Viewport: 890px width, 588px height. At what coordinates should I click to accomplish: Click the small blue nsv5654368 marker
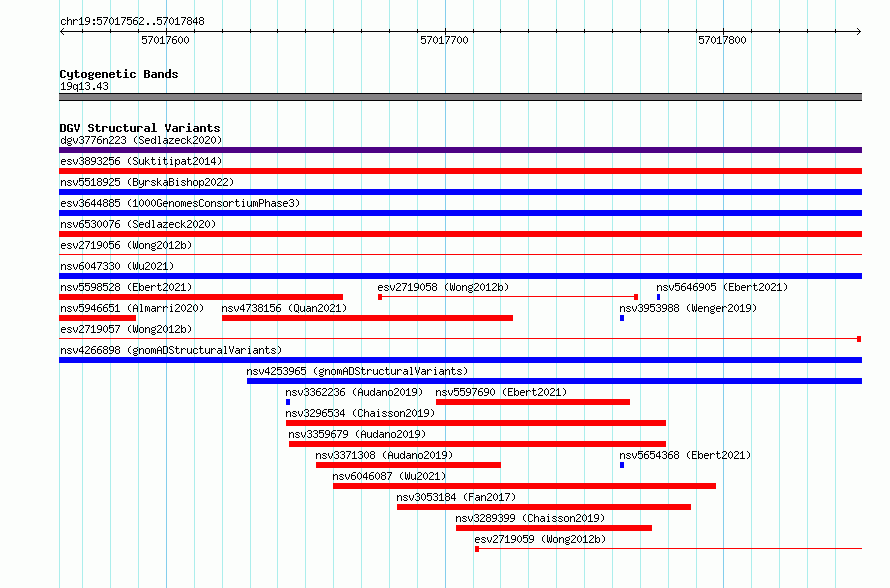click(622, 465)
